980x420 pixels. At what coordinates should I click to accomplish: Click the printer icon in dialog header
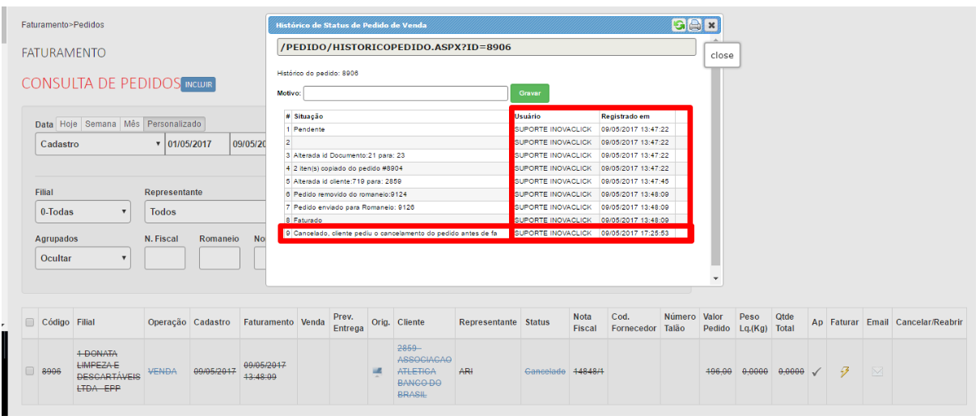pos(694,25)
